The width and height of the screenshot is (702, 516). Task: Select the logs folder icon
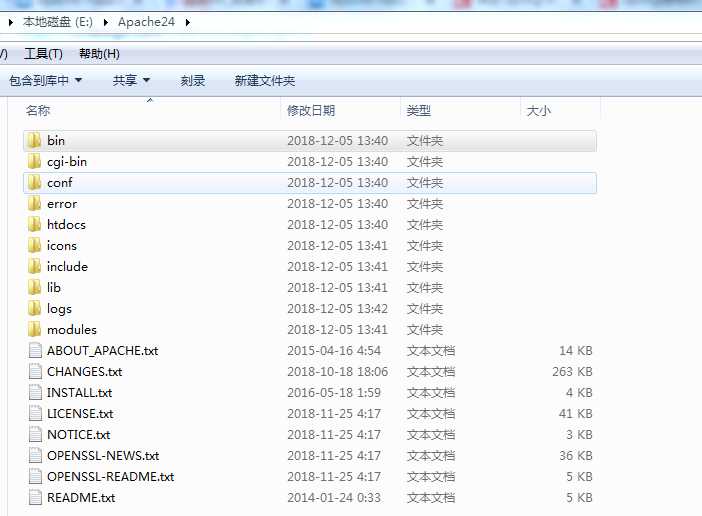(x=34, y=309)
